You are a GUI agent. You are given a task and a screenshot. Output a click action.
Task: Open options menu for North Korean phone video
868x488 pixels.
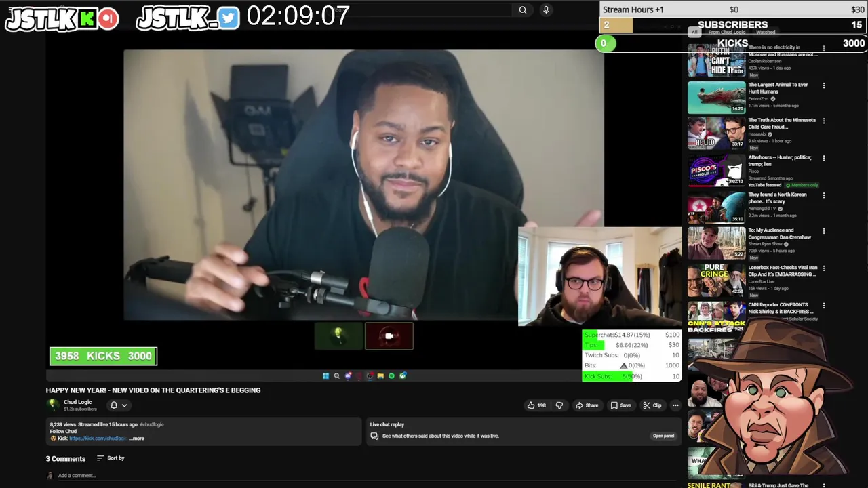pos(824,195)
